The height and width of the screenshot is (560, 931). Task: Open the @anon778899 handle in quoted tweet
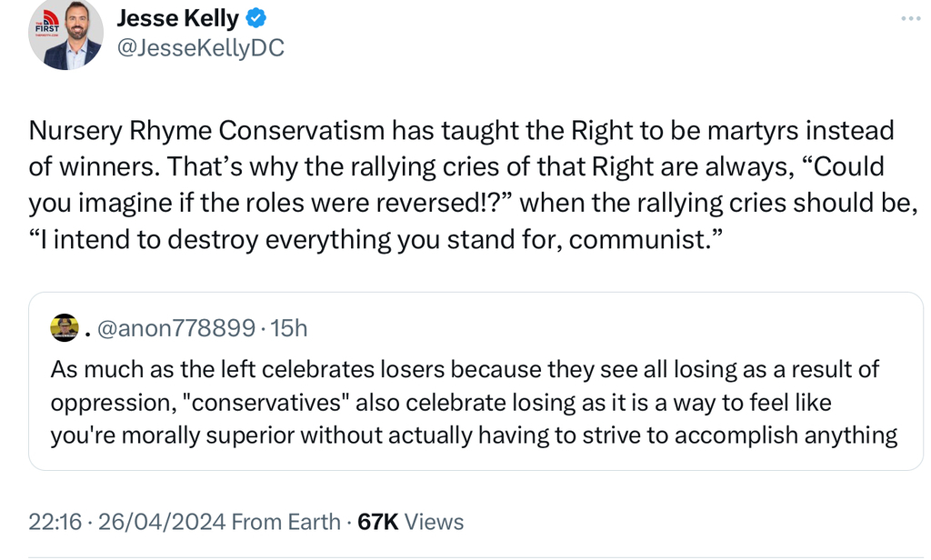(x=175, y=328)
